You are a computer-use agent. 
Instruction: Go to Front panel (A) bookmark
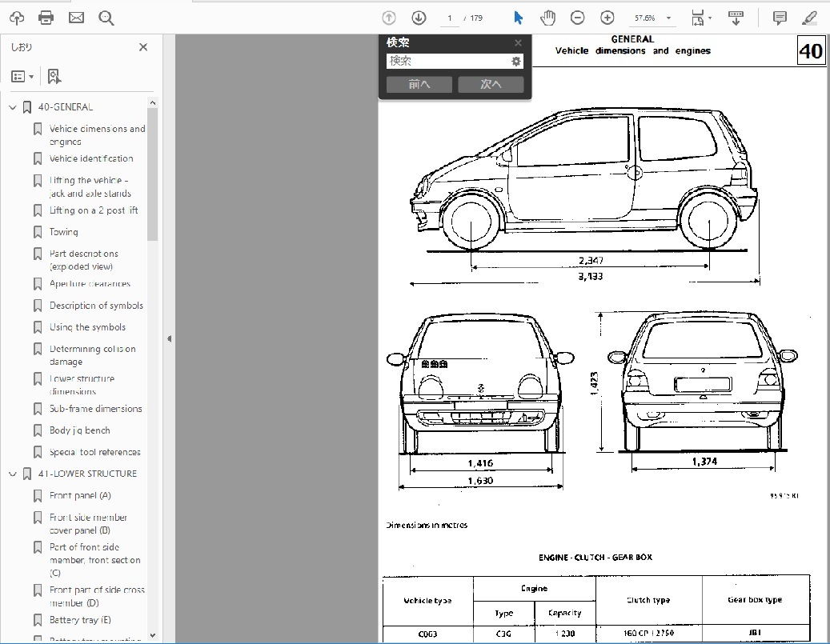pyautogui.click(x=81, y=495)
